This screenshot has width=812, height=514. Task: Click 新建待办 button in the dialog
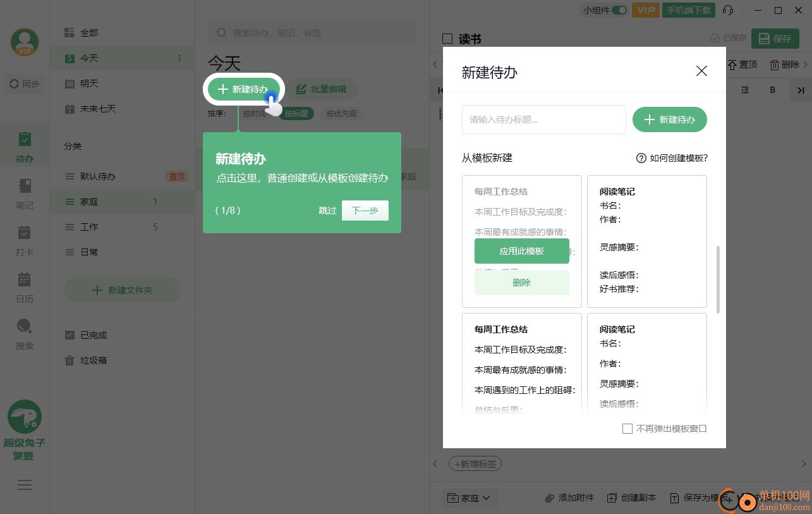tap(670, 119)
